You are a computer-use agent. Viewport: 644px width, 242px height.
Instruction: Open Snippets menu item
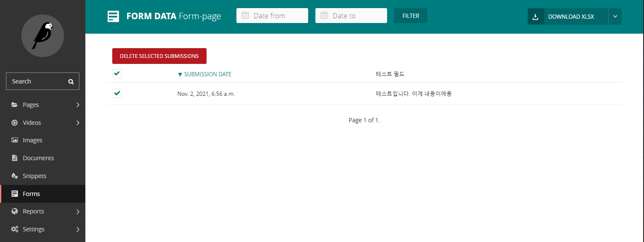[x=43, y=176]
